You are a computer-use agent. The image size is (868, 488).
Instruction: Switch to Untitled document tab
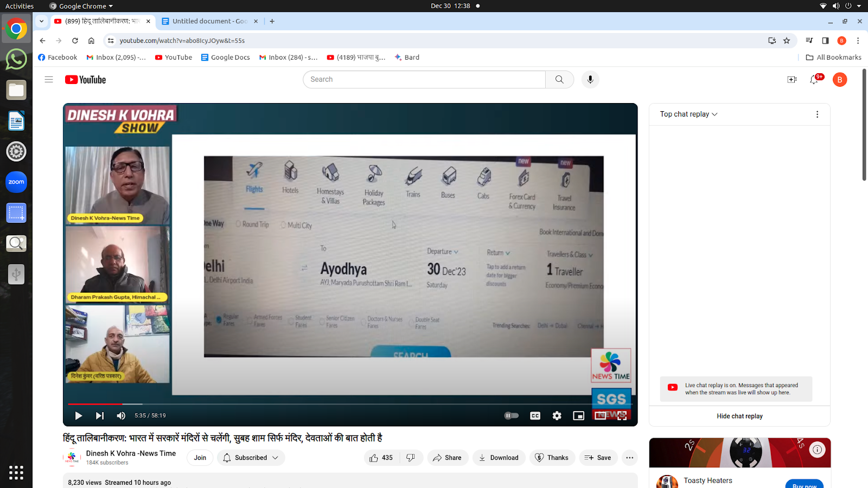[210, 21]
